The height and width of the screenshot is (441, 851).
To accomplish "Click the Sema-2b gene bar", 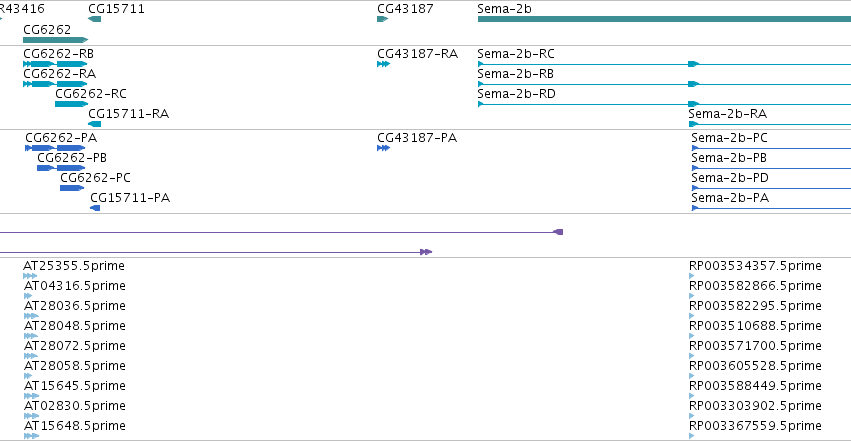I will pos(664,19).
